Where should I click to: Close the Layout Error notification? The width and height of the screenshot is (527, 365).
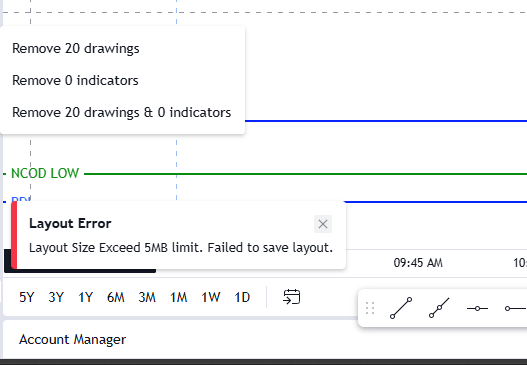point(323,224)
